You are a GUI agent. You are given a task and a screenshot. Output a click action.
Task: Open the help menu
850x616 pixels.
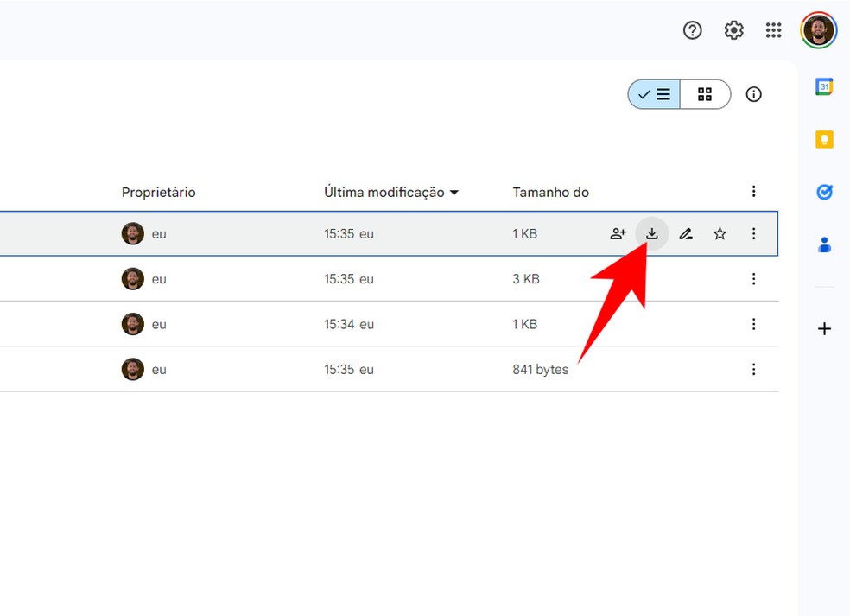(x=692, y=30)
